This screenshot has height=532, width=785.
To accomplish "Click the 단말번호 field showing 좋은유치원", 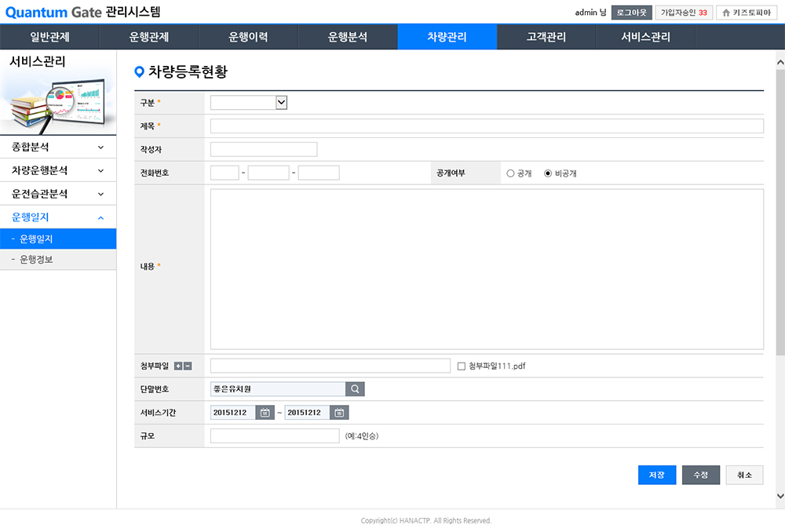I will click(x=278, y=389).
